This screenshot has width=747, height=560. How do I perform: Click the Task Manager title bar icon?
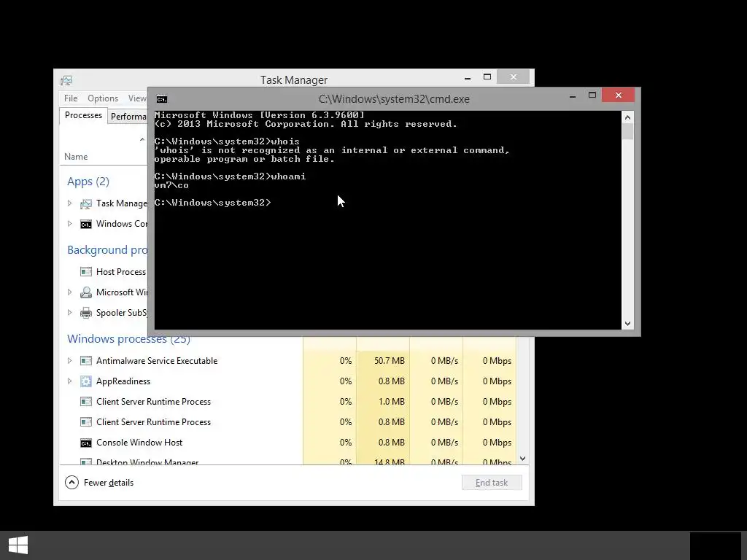[x=66, y=80]
